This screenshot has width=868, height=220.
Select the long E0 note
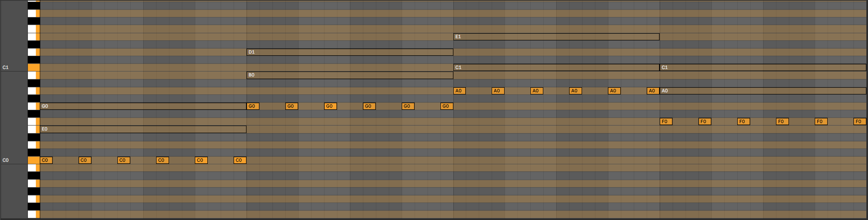click(143, 129)
